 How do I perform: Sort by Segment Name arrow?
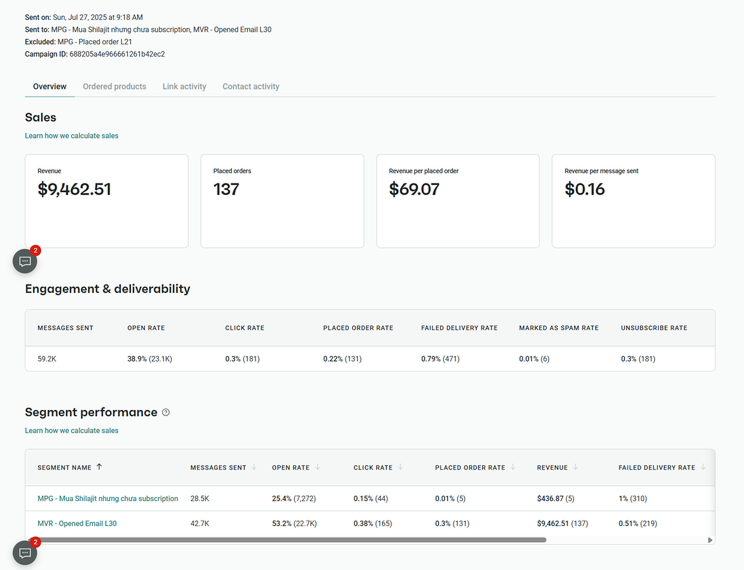click(x=99, y=467)
